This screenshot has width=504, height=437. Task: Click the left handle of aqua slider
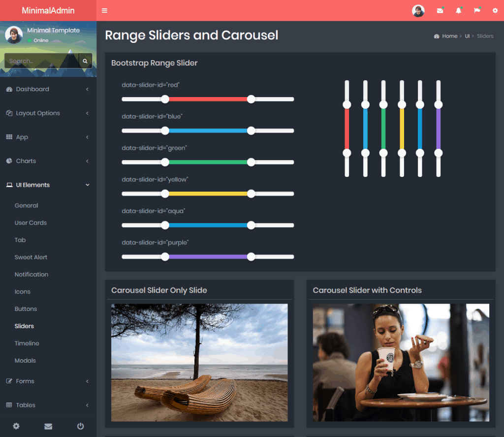coord(165,225)
